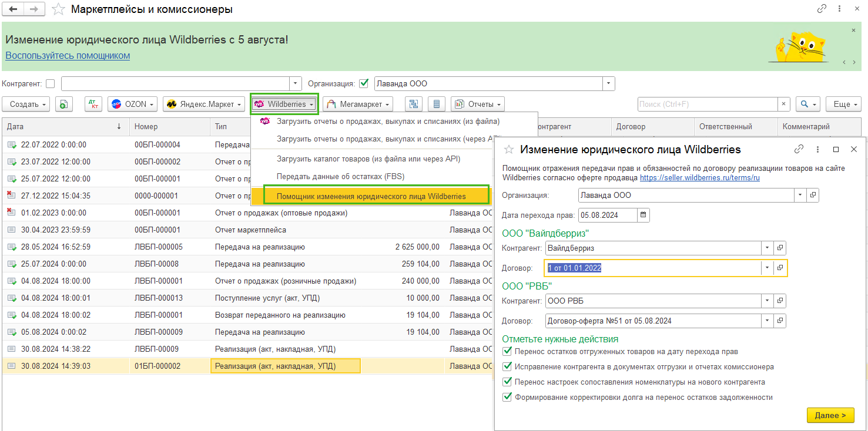Toggle the Контрагент filter checkbox
The width and height of the screenshot is (868, 431).
(x=50, y=83)
